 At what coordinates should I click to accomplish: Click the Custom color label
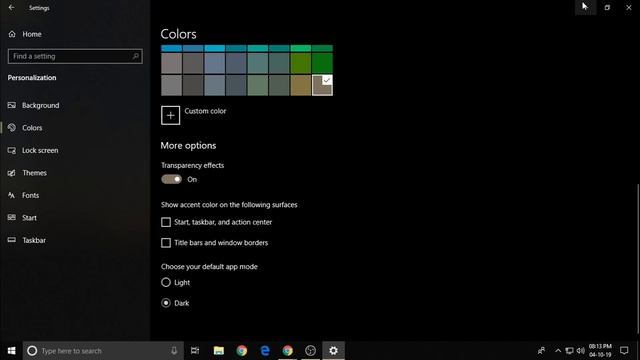(205, 111)
